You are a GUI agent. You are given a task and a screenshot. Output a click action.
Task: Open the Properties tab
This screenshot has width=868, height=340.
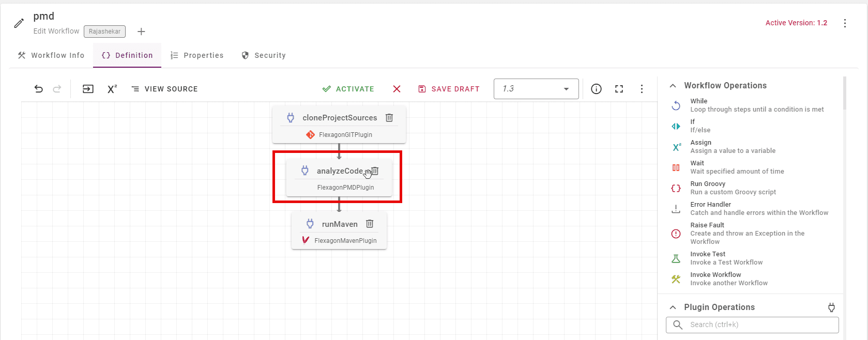click(x=197, y=55)
